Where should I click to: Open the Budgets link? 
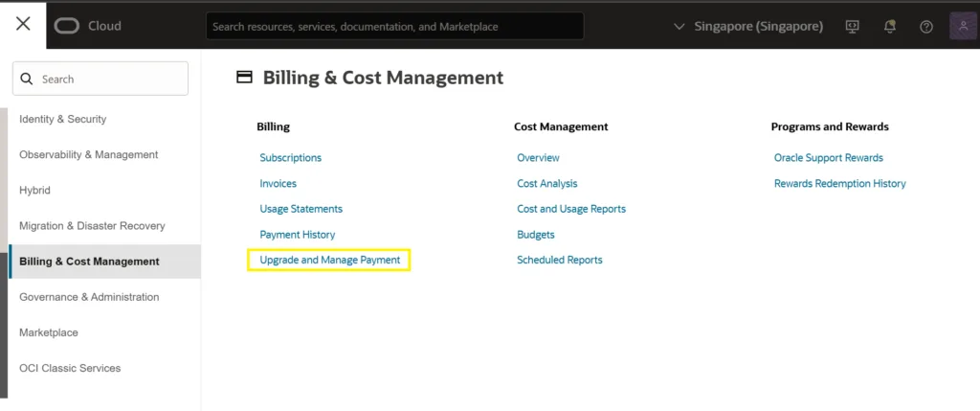point(535,234)
